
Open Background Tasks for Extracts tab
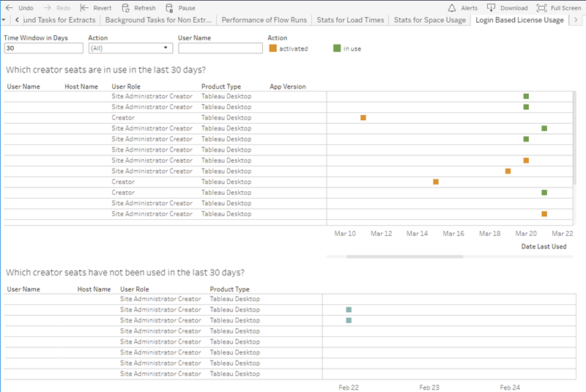60,20
